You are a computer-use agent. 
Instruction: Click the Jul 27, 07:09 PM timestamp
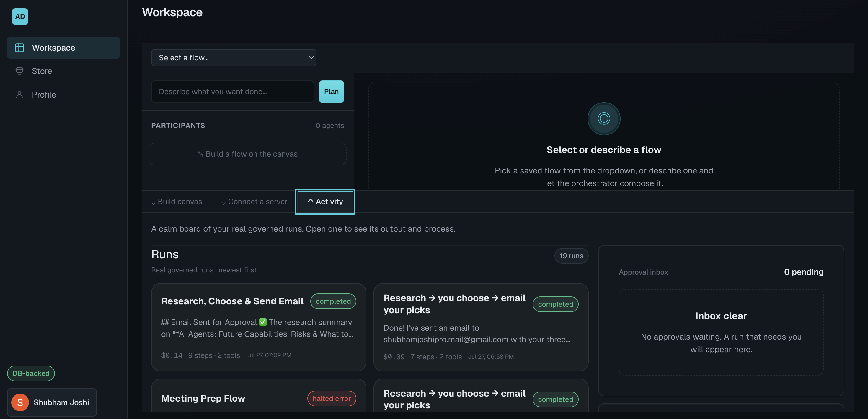coord(269,355)
